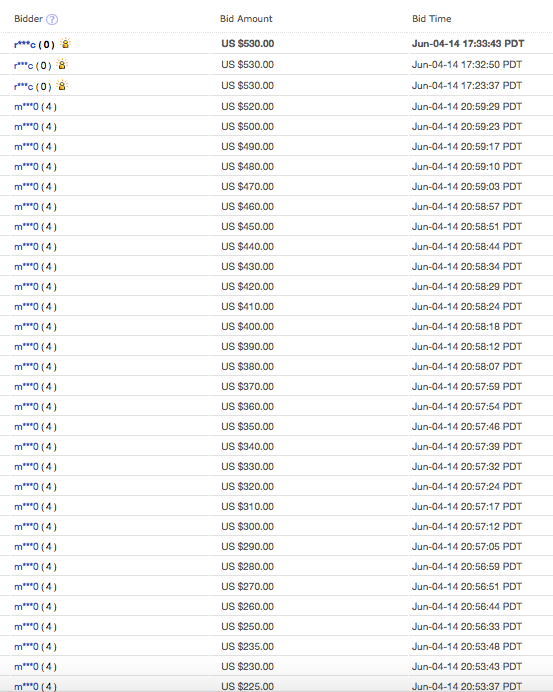Open bidder m***0 on the US $420.00 row

point(26,287)
